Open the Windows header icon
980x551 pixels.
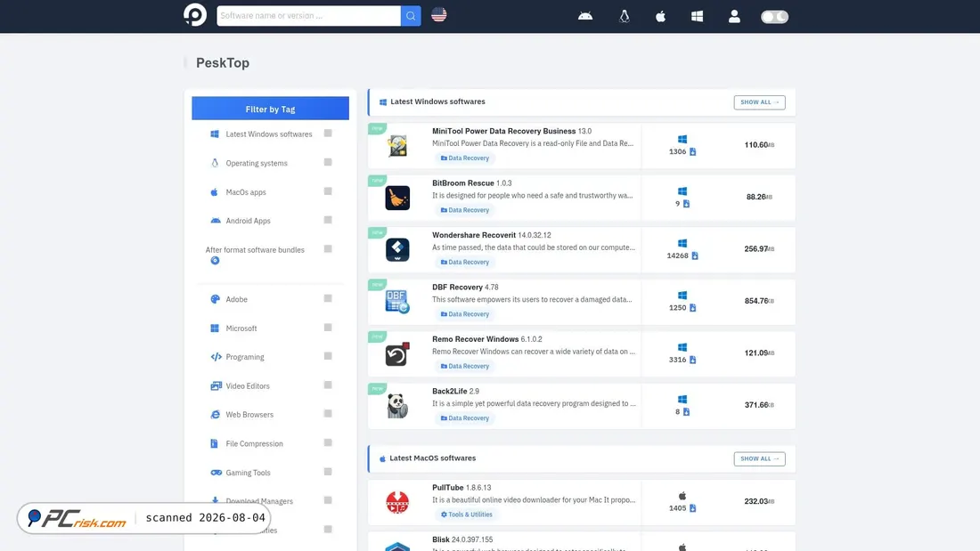[697, 16]
